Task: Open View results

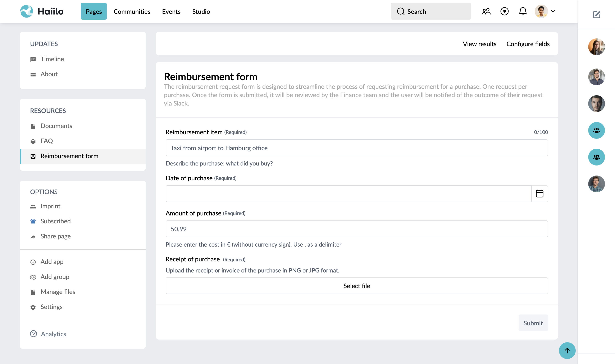Action: click(479, 44)
